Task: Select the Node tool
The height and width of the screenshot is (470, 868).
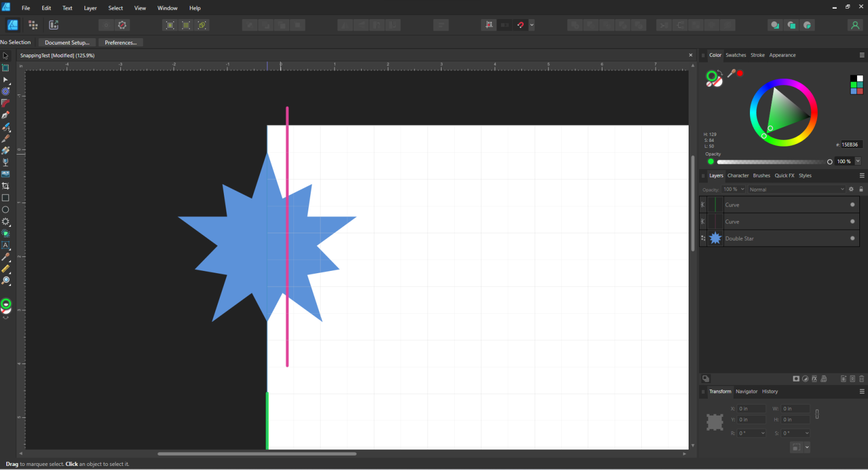Action: pos(6,80)
